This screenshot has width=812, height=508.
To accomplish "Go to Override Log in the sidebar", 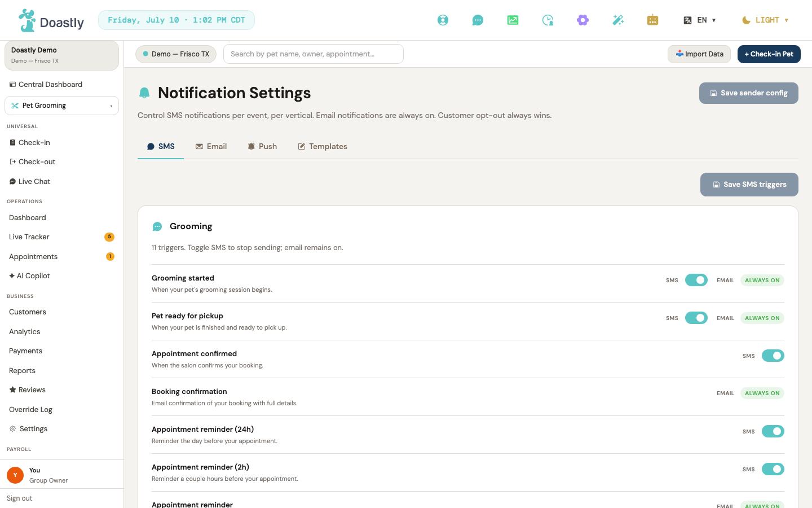I will 62,410.
